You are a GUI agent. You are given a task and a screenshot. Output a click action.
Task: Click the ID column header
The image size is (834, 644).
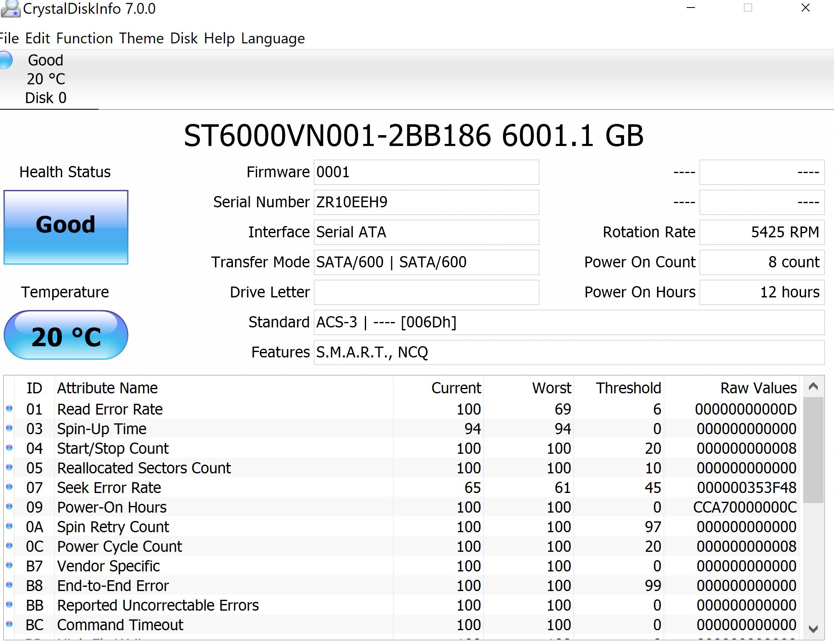(34, 388)
